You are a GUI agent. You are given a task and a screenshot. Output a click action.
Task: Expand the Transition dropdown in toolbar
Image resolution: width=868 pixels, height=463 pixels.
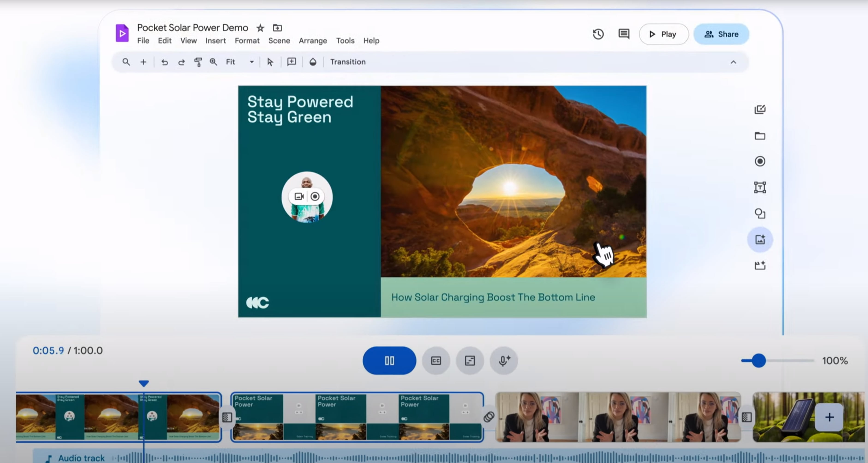(x=347, y=61)
